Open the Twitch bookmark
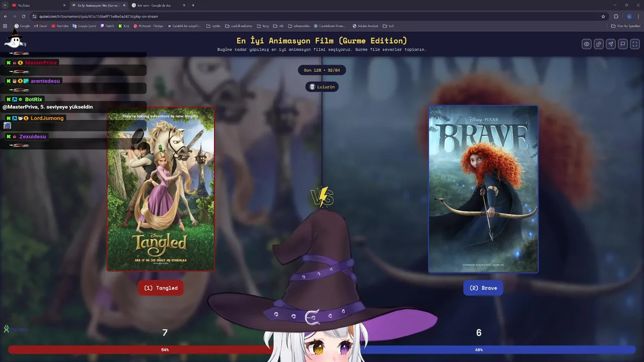This screenshot has height=362, width=644. tap(107, 26)
